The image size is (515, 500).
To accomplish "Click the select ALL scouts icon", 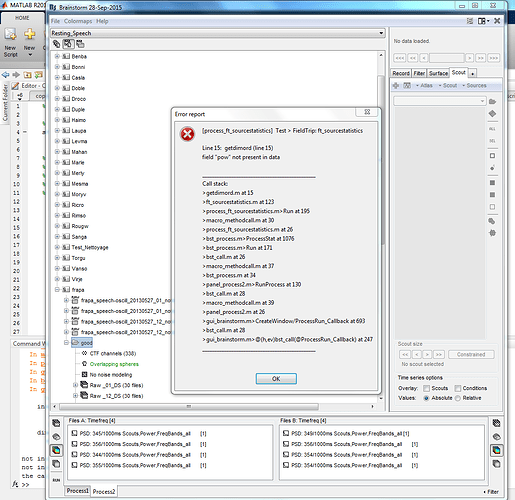I will 492,129.
